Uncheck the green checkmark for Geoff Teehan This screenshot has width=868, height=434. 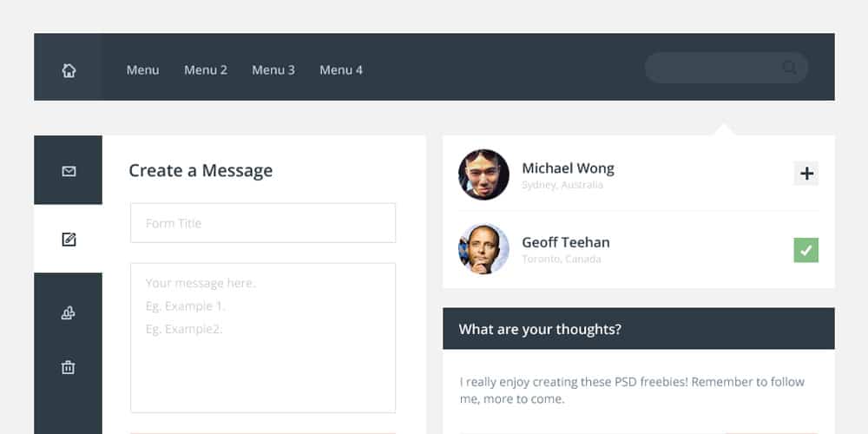[x=806, y=251]
